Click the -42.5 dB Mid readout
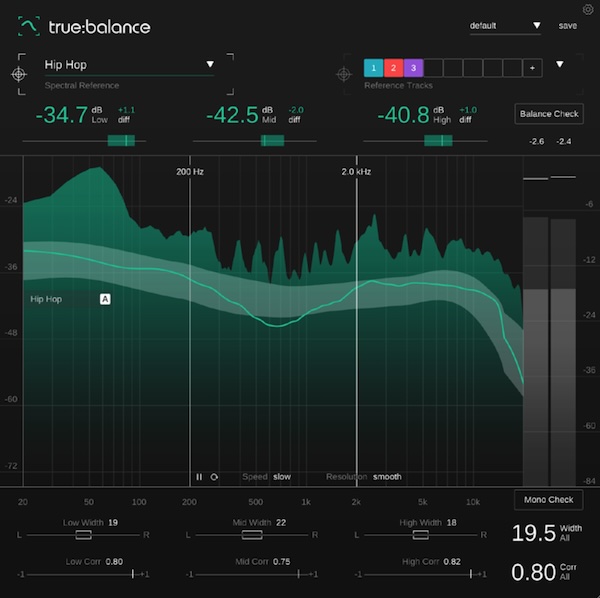Screen dimensions: 600x598 232,115
